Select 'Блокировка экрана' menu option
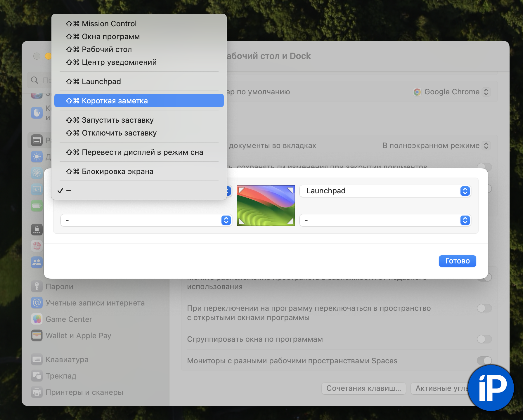 click(x=139, y=171)
